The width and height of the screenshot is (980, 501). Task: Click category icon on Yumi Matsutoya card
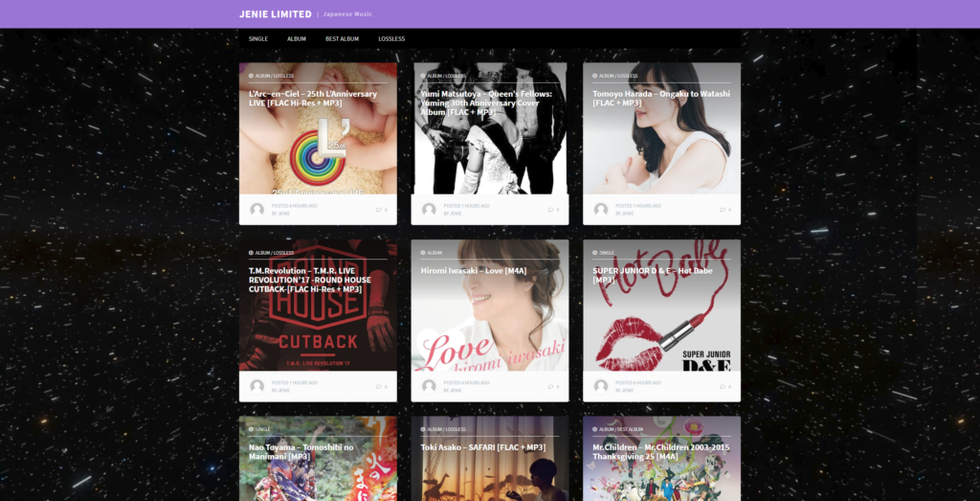(x=423, y=76)
